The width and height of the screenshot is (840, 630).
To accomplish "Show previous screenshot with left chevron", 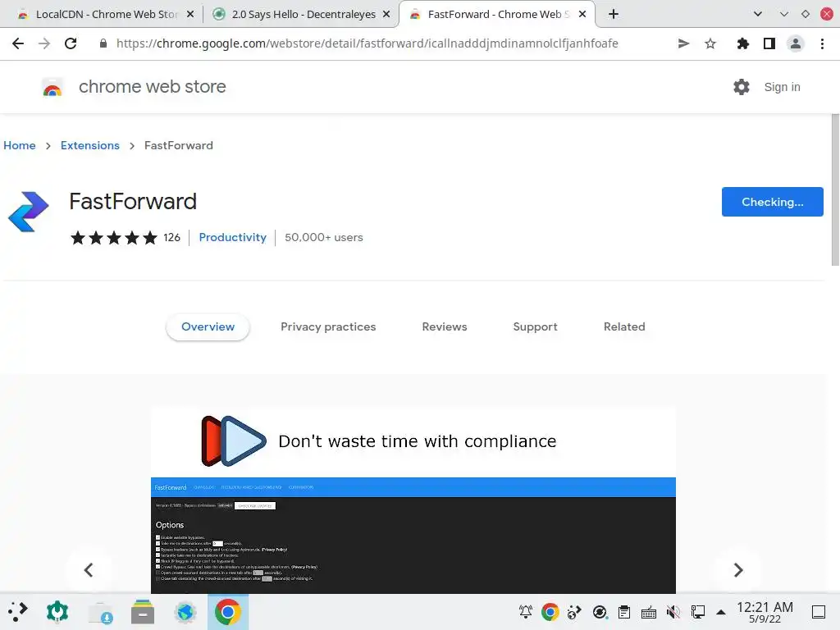I will coord(89,570).
